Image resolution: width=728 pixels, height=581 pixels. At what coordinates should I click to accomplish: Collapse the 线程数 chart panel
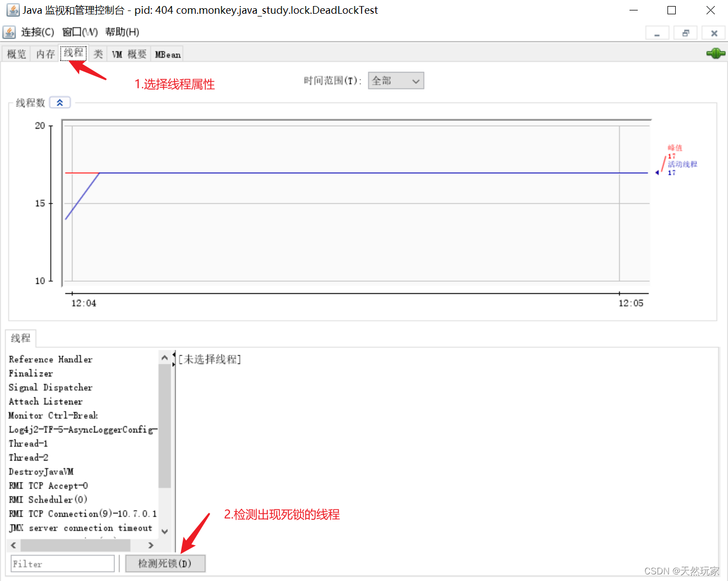pos(60,102)
